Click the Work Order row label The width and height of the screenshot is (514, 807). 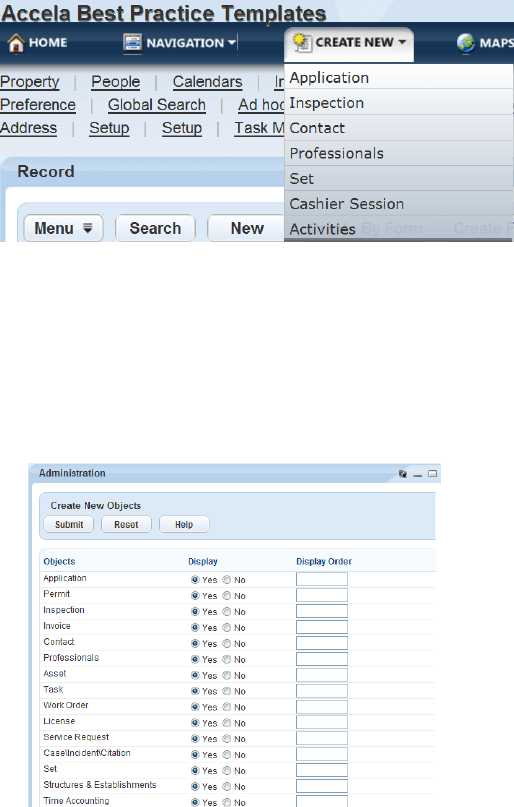(66, 705)
